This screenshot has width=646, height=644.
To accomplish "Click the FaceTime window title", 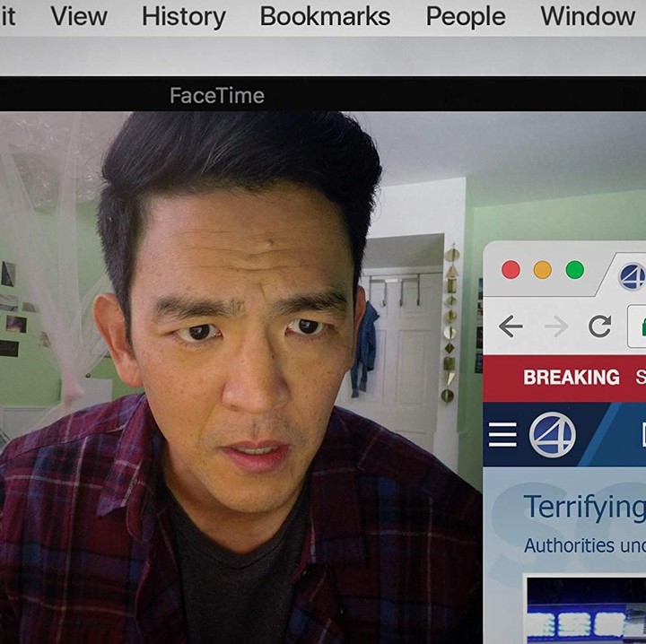I will 217,96.
